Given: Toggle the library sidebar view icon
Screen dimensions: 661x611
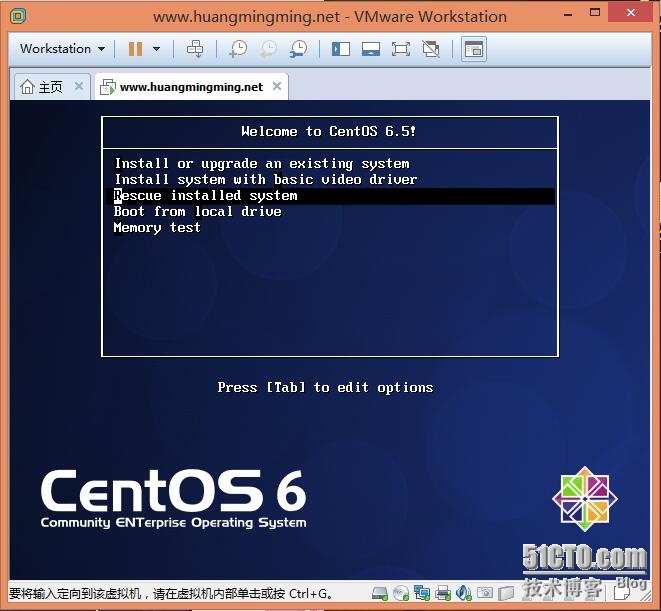Looking at the screenshot, I should pyautogui.click(x=341, y=49).
